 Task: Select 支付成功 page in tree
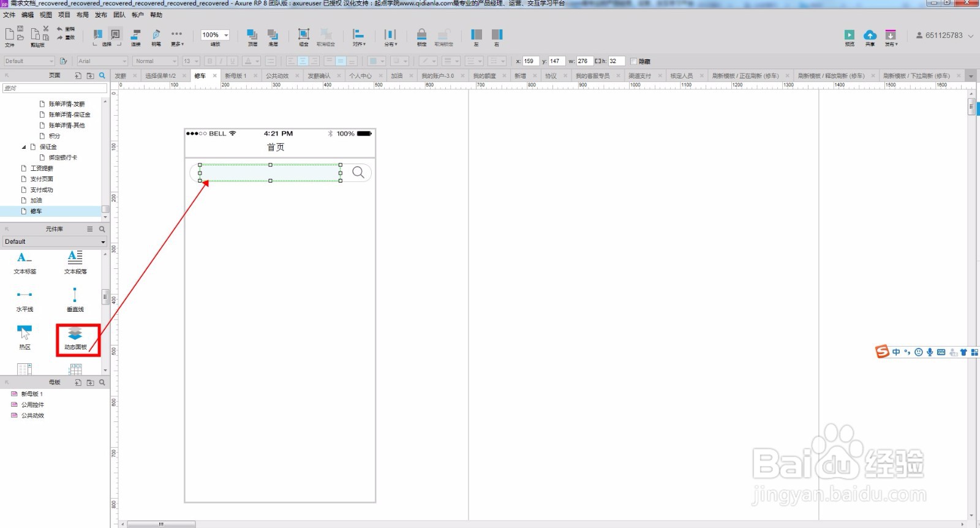pos(42,190)
